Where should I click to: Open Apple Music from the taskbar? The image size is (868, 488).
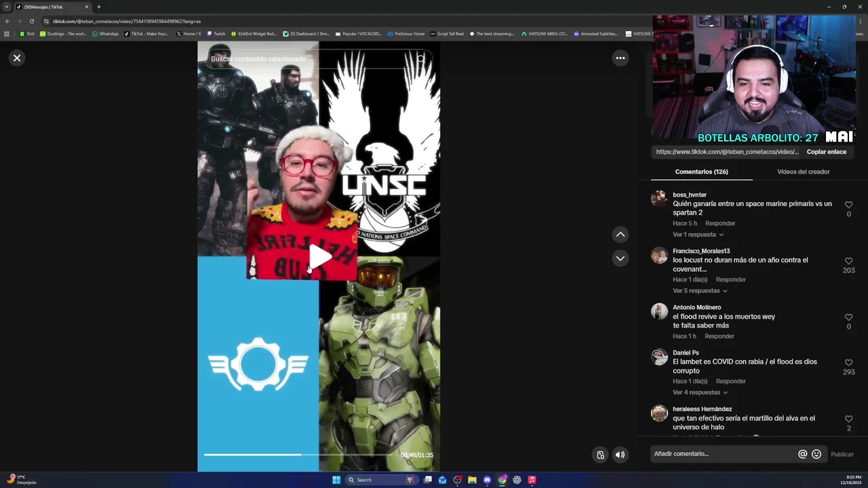(532, 480)
